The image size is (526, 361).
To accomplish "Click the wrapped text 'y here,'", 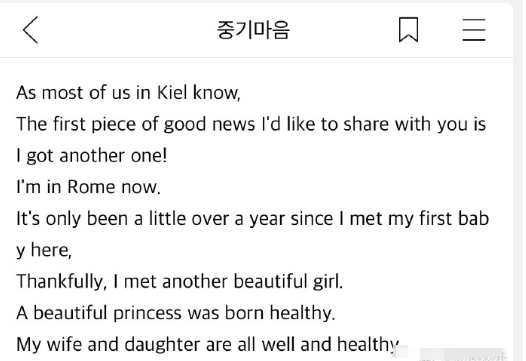I will 44,250.
